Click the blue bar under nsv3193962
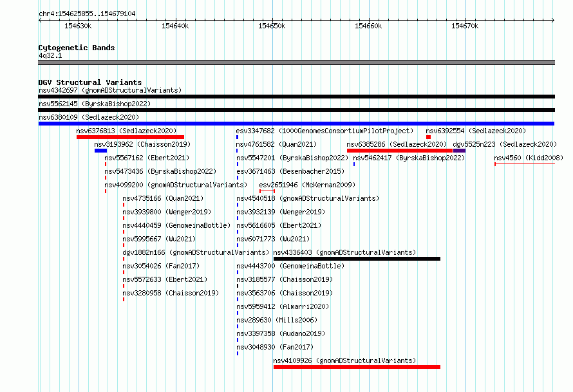 (x=100, y=151)
